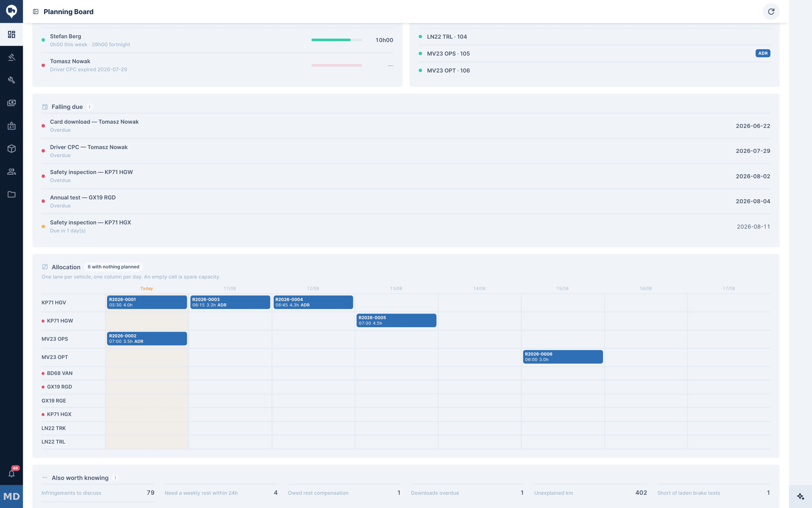Screen dimensions: 812x508
Task: Open the folder icon in the sidebar
Action: point(11,195)
